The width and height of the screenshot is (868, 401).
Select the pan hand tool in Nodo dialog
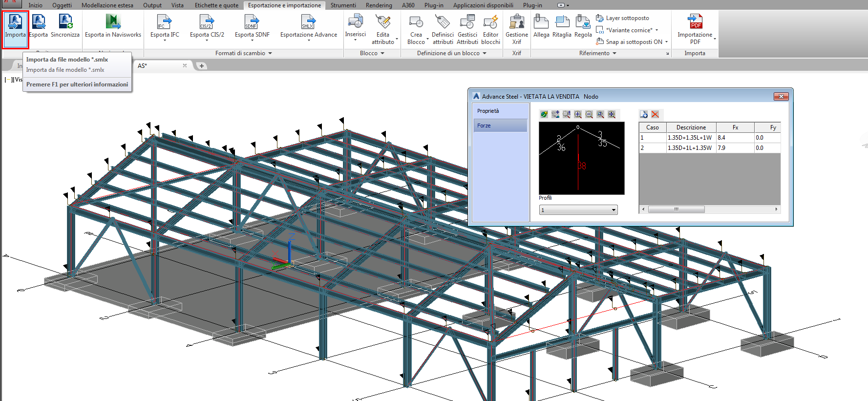click(555, 114)
